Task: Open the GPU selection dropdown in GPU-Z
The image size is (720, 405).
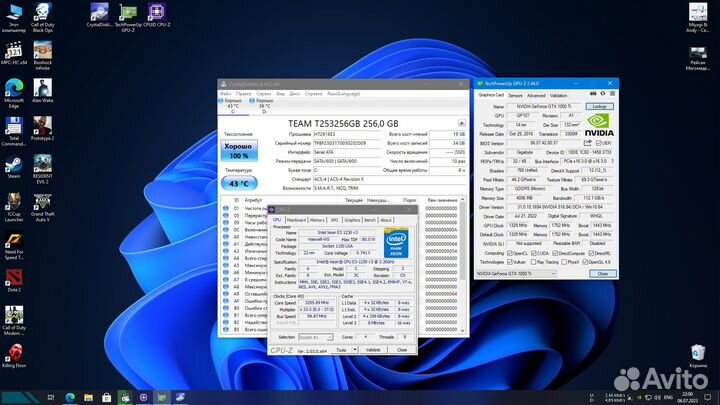Action: (516, 274)
